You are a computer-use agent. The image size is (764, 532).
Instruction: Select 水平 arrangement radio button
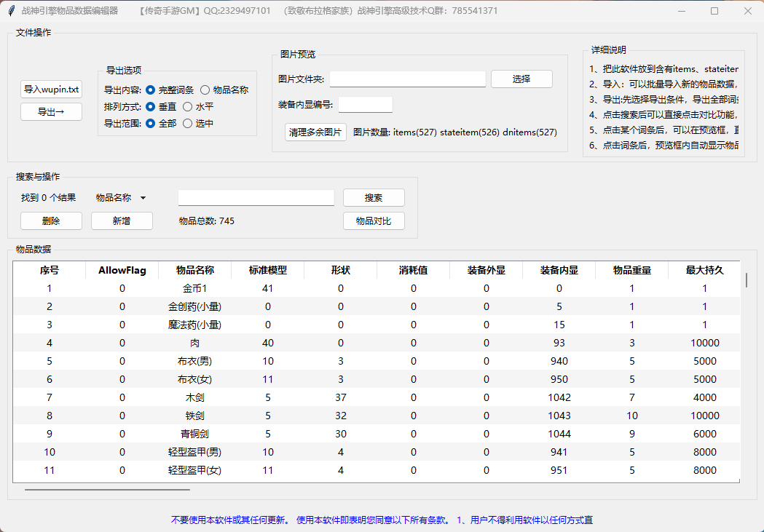[x=188, y=107]
